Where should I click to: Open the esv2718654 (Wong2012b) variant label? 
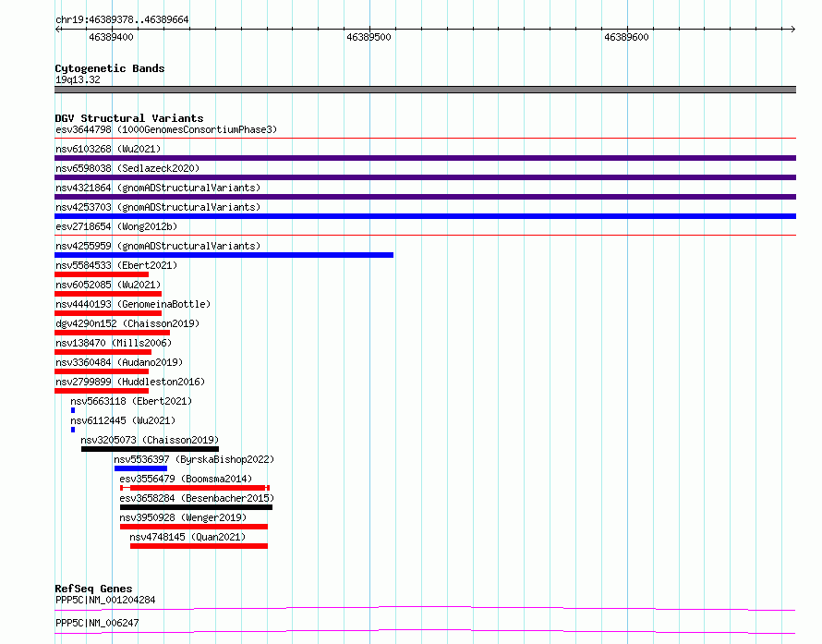pyautogui.click(x=116, y=226)
